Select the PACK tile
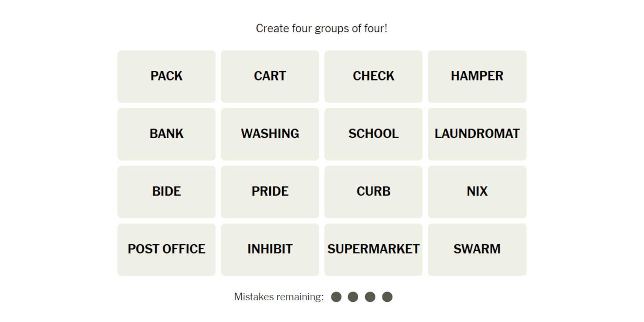 click(x=166, y=76)
